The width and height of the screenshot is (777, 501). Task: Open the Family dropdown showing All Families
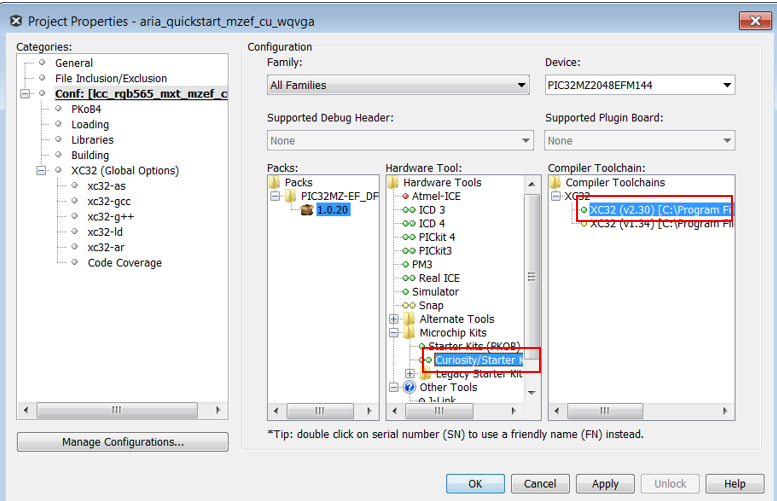tap(398, 85)
